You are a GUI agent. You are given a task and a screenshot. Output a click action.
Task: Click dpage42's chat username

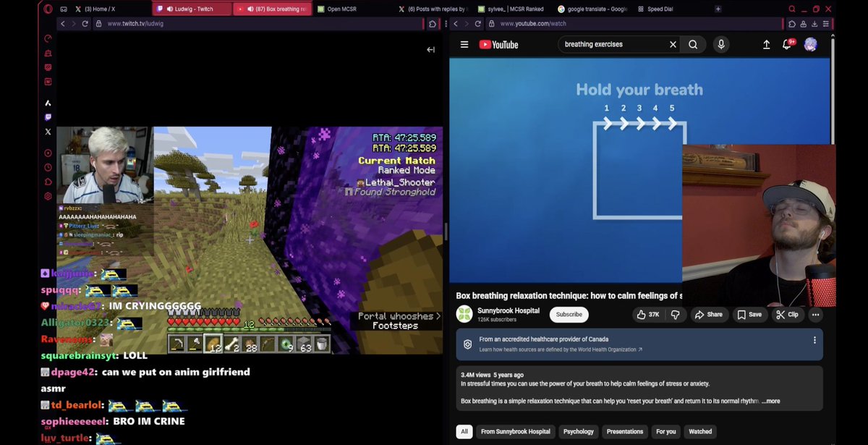pos(72,372)
